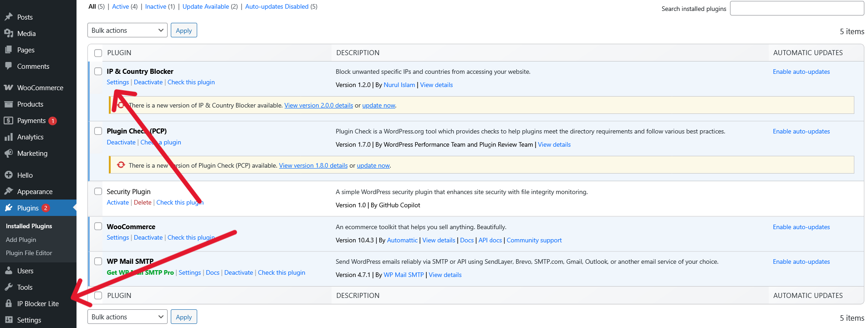
Task: Click the Marketing megaphone icon
Action: click(9, 154)
